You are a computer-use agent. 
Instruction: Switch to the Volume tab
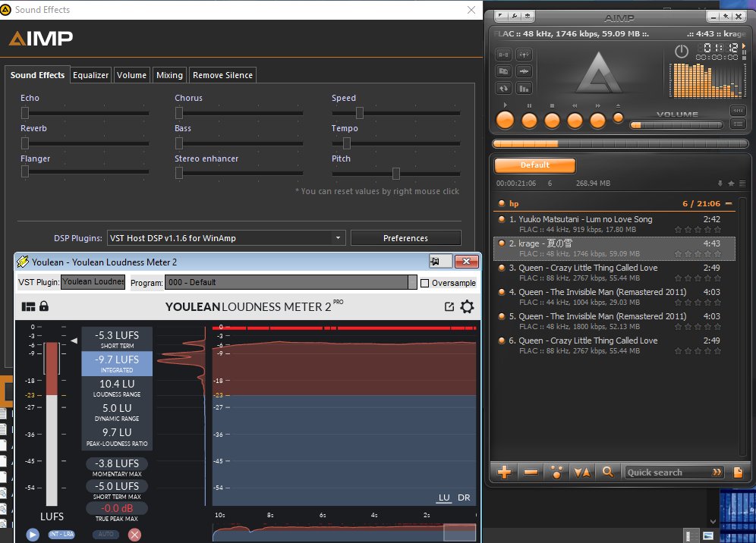(131, 75)
